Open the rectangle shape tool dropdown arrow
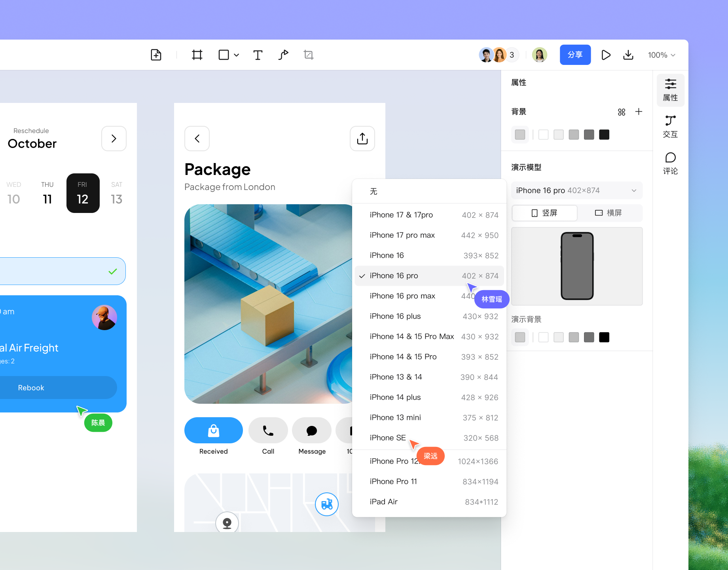 [x=237, y=55]
